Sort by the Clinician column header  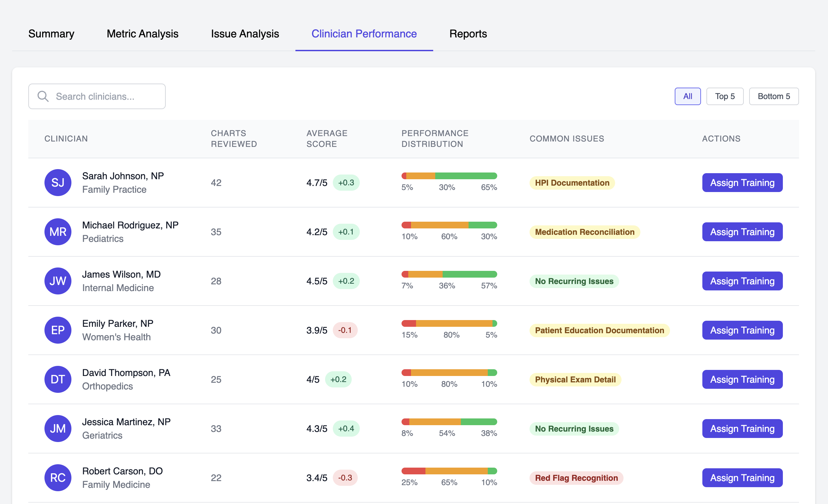tap(66, 138)
